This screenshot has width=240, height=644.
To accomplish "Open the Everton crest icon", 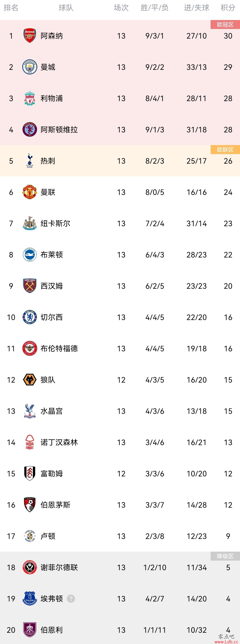I will coord(30,599).
